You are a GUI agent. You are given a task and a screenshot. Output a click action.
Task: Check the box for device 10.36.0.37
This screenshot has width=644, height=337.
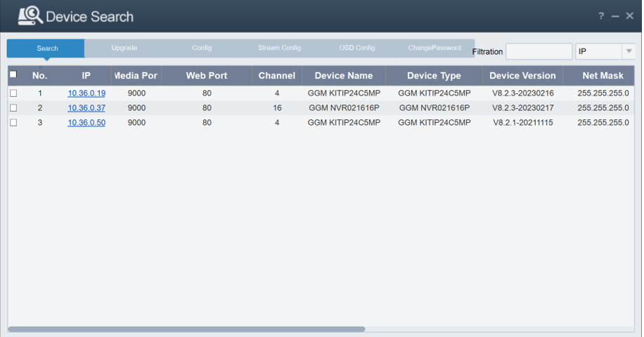[13, 108]
